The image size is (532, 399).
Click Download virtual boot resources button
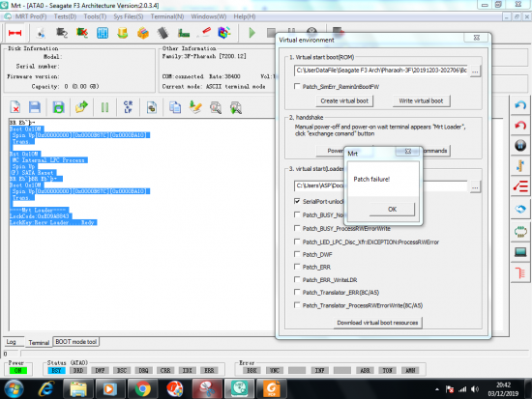point(377,323)
